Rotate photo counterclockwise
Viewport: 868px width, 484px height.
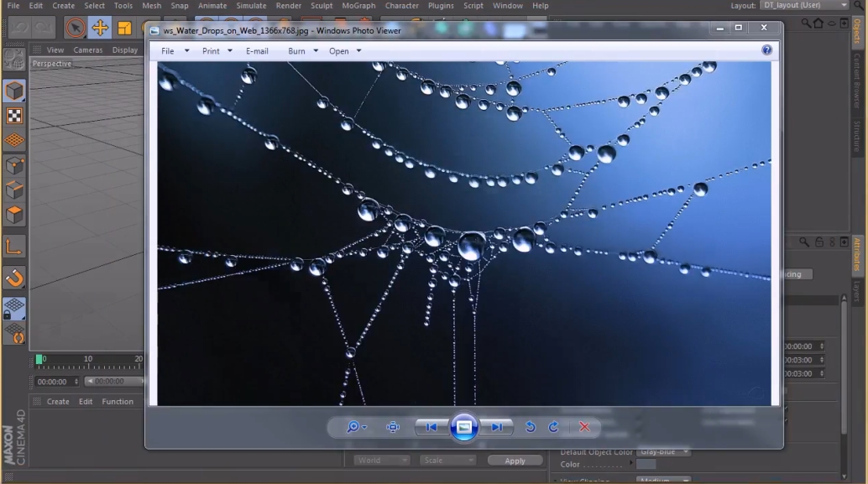click(x=530, y=427)
